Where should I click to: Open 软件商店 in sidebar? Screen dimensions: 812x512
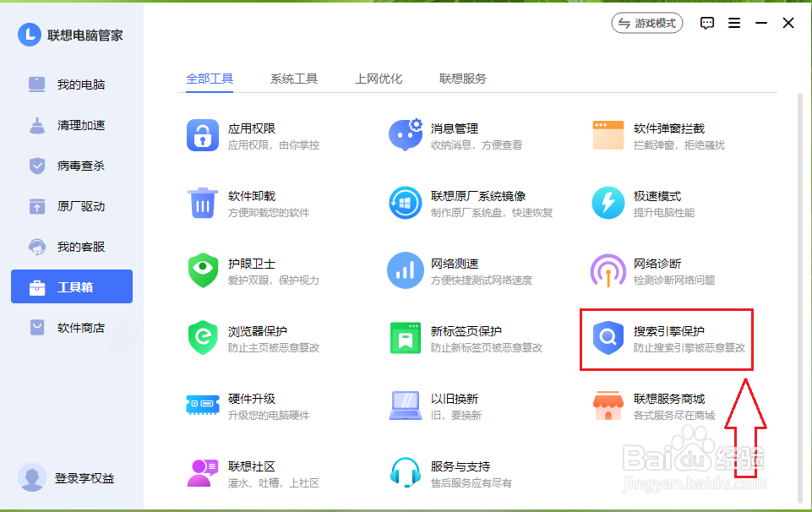click(x=72, y=328)
